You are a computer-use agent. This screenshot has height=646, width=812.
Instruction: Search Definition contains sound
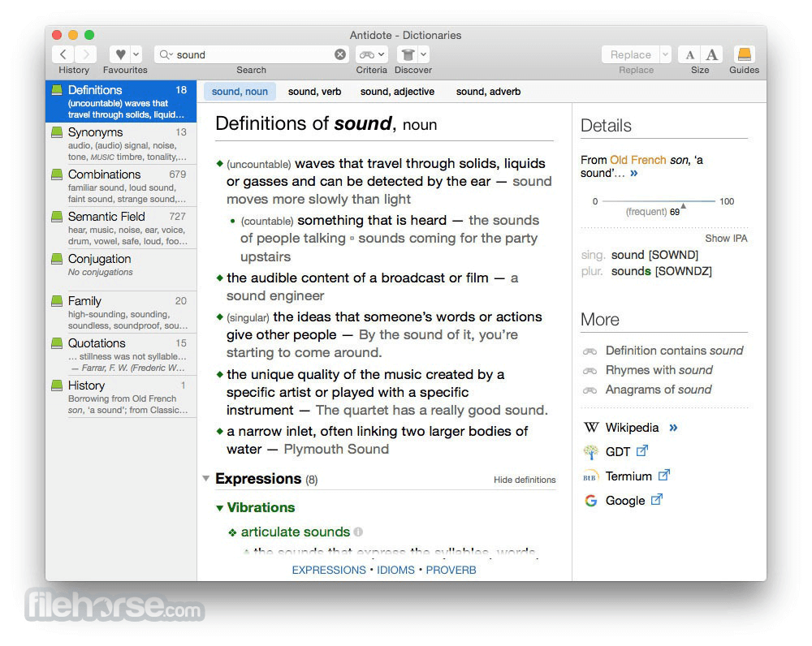point(674,351)
